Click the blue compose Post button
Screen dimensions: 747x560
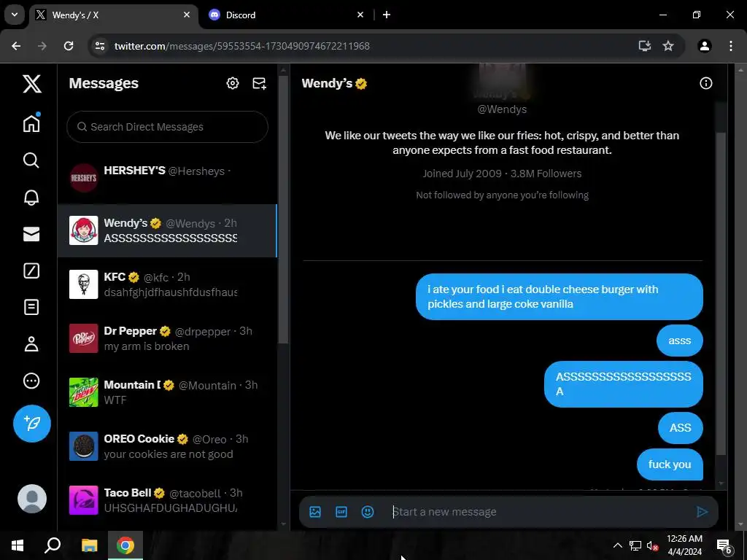32,424
